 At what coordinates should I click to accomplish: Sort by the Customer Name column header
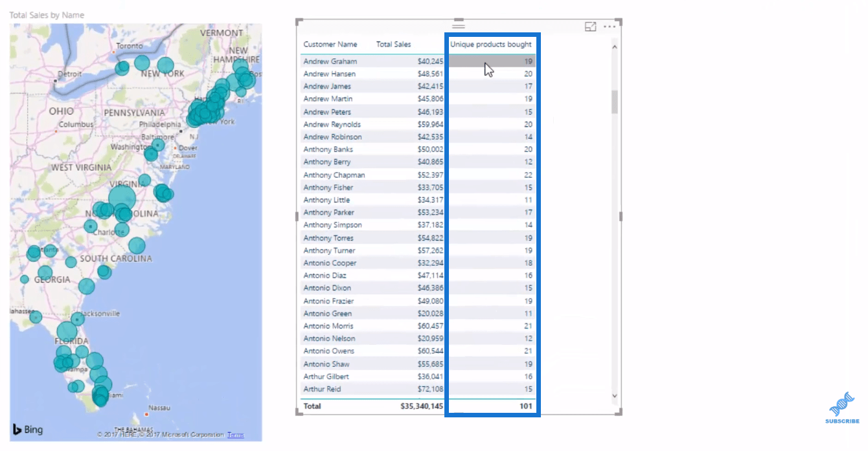coord(330,45)
